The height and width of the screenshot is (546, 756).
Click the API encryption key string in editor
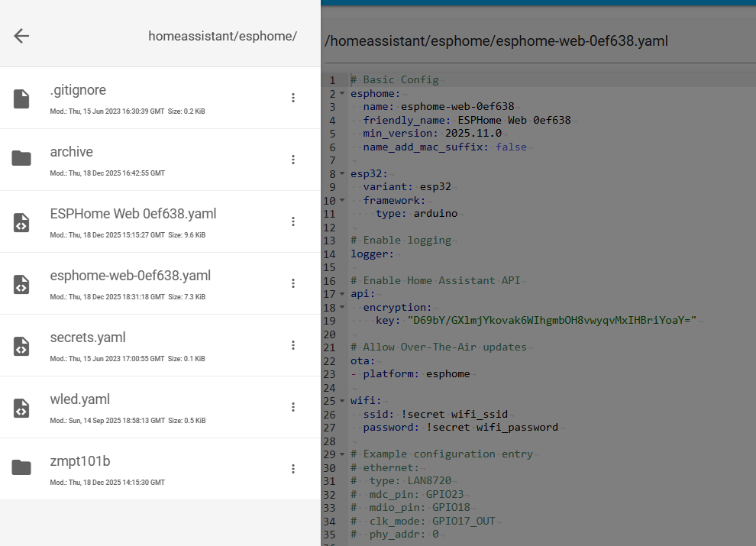tap(551, 321)
